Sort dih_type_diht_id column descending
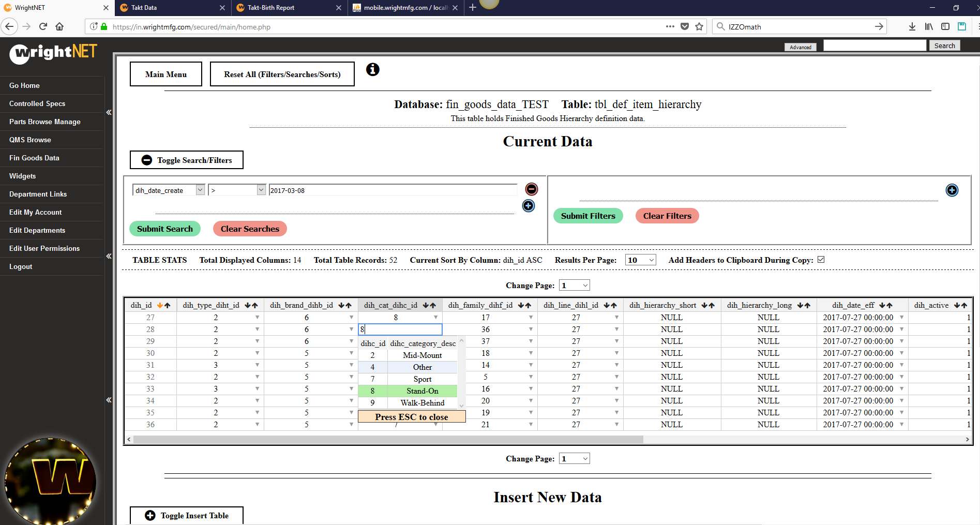 click(248, 306)
